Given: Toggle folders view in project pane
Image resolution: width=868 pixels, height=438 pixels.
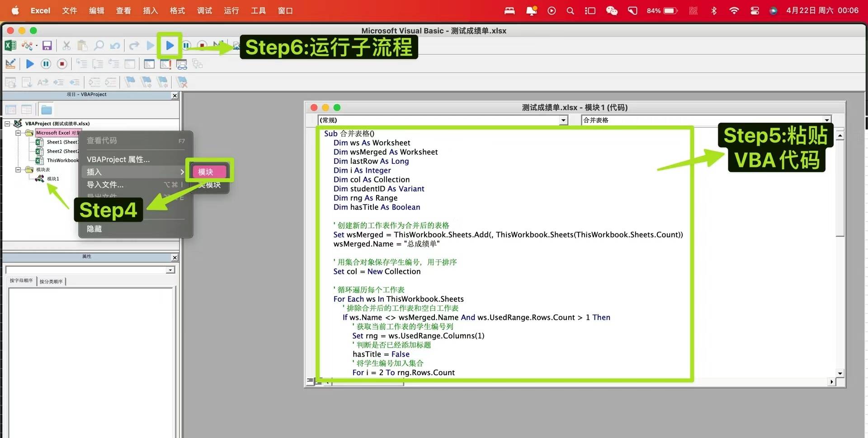Looking at the screenshot, I should point(46,109).
